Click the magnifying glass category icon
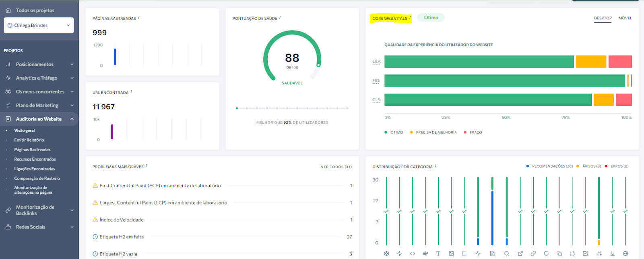Screen dimensions: 644x259 point(507,253)
